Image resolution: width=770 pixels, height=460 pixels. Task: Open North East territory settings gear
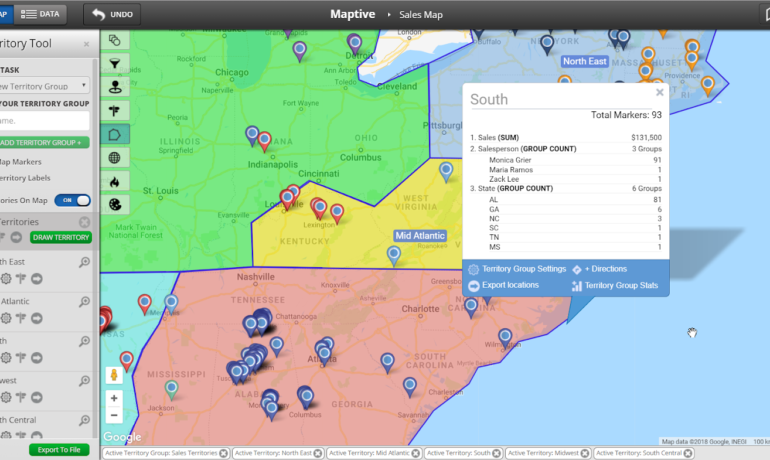tap(6, 279)
